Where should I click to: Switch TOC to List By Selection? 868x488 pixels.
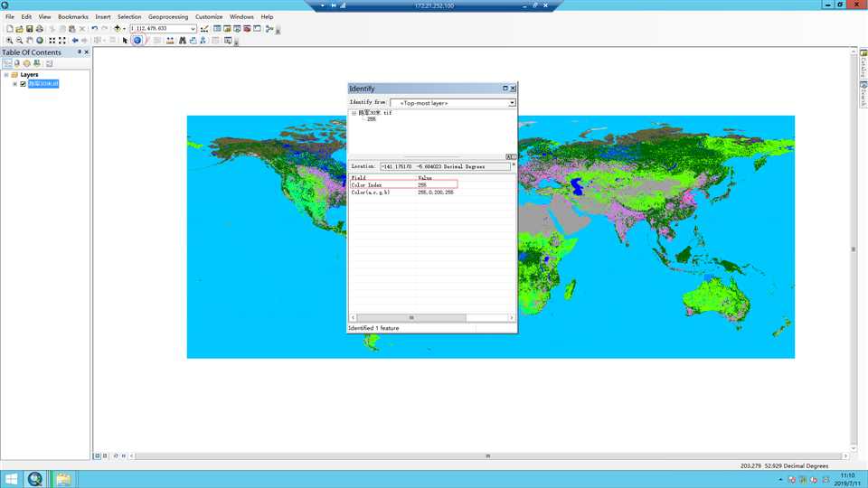[x=36, y=63]
